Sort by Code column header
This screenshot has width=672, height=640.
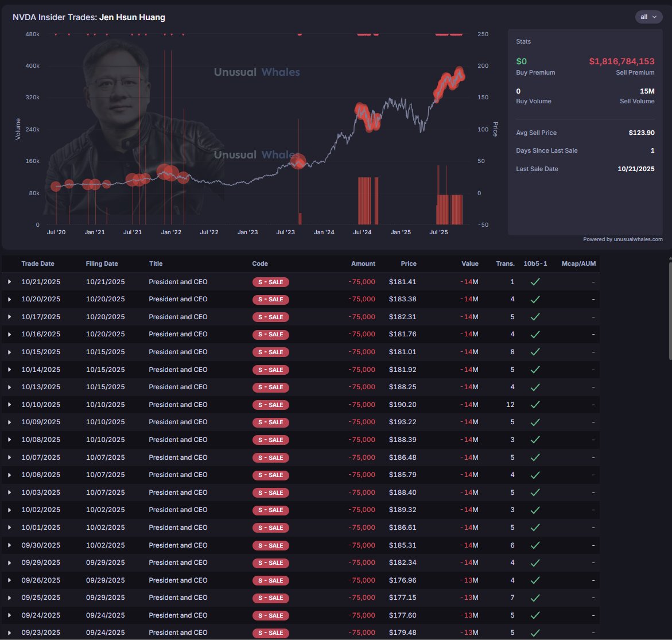(x=260, y=263)
